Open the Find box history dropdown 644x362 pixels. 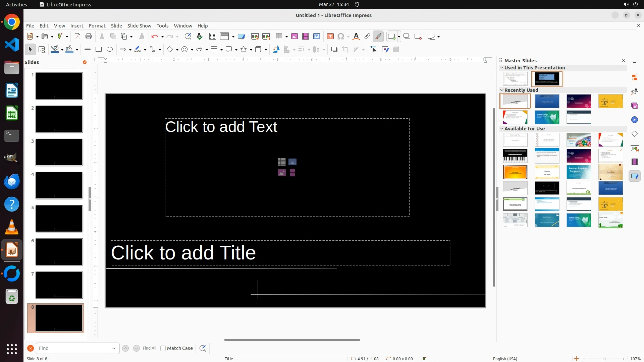(x=114, y=348)
